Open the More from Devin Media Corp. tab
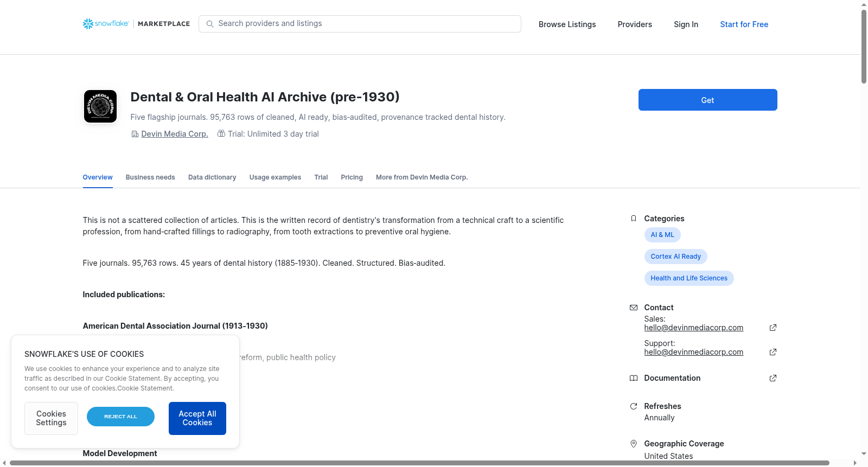The width and height of the screenshot is (868, 467). point(422,177)
